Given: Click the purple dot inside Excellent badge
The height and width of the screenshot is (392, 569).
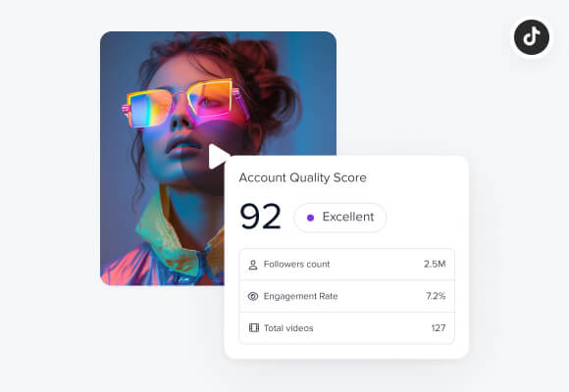Looking at the screenshot, I should click(x=310, y=218).
